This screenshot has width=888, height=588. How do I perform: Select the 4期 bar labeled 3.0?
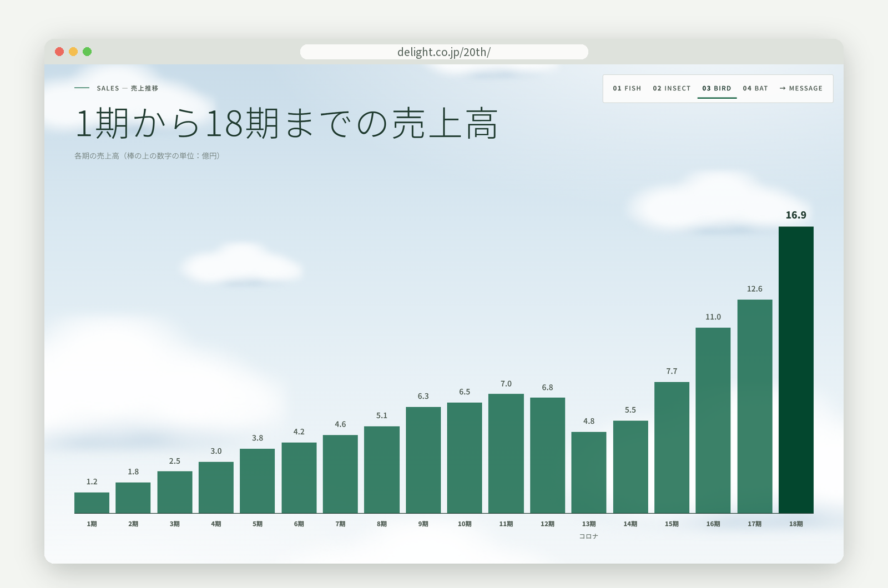tap(216, 488)
